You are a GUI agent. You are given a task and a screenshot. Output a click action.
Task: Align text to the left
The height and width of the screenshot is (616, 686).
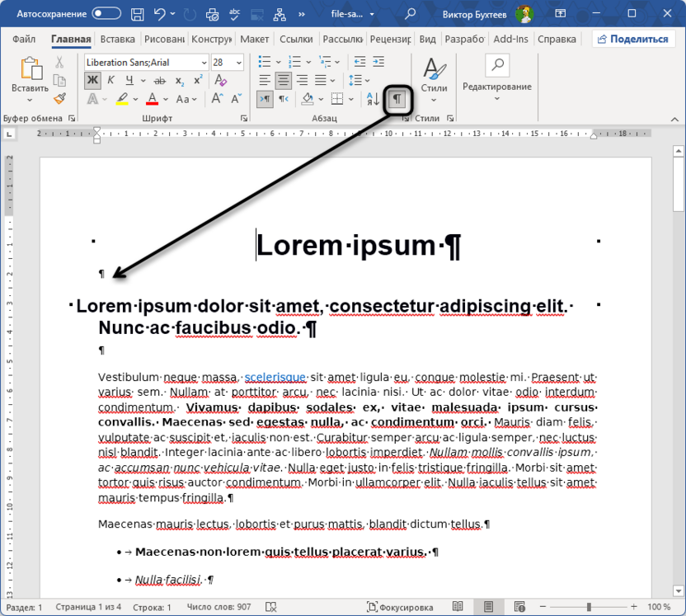(264, 81)
